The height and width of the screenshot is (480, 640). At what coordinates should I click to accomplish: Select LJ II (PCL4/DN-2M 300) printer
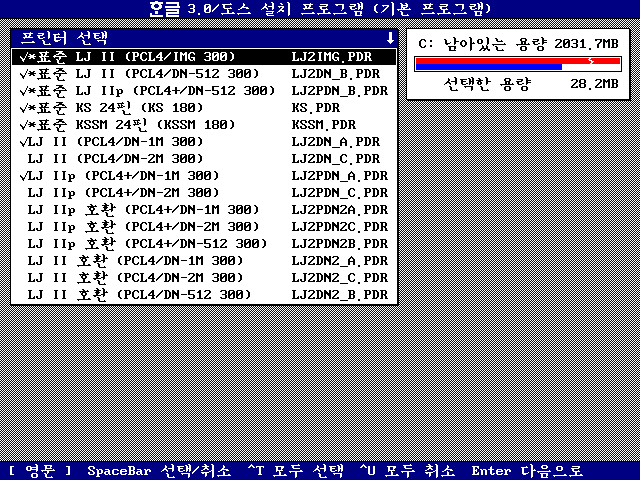pyautogui.click(x=204, y=159)
